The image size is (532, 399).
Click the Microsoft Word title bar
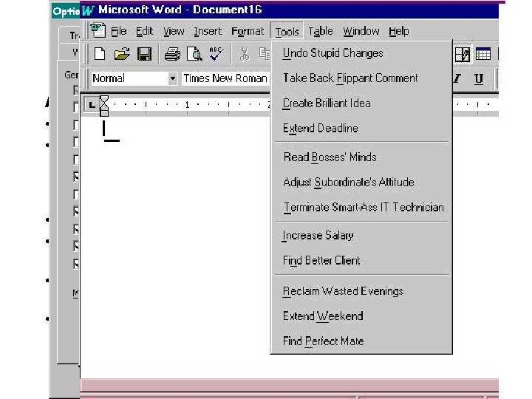[x=290, y=10]
